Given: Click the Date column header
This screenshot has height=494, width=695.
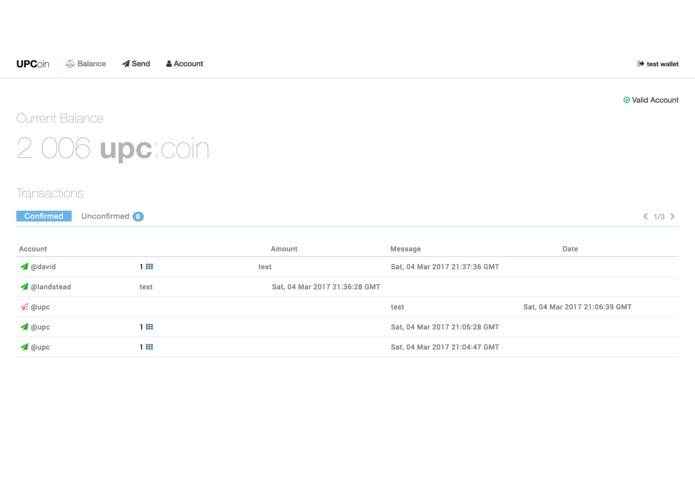Looking at the screenshot, I should [x=570, y=249].
